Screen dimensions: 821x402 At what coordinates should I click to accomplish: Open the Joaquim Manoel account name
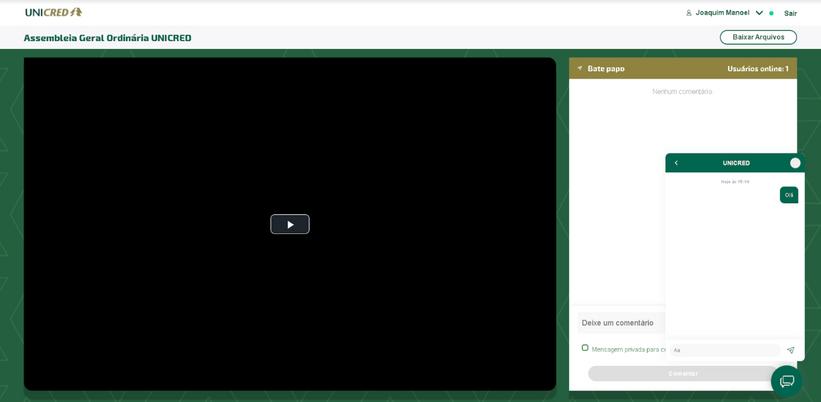(x=722, y=13)
